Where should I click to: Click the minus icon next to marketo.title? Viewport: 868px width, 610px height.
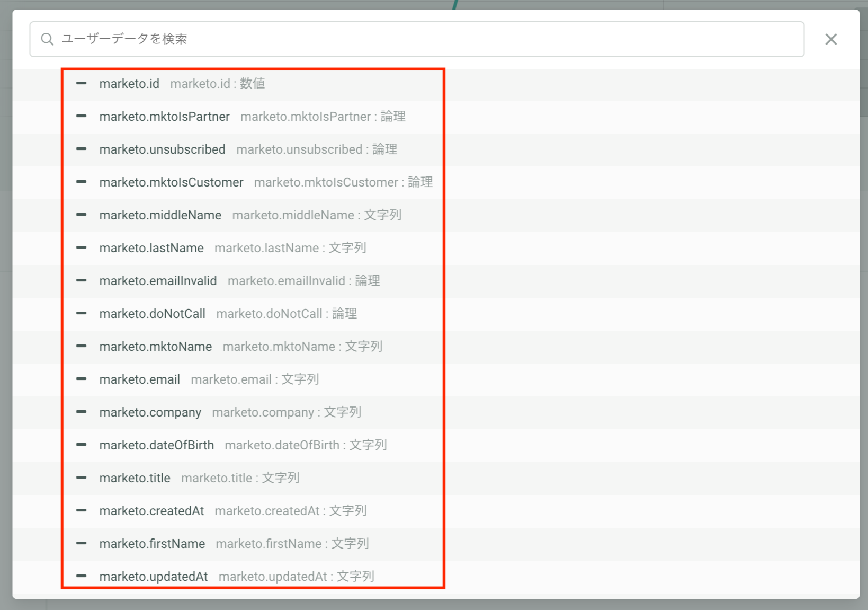(81, 478)
